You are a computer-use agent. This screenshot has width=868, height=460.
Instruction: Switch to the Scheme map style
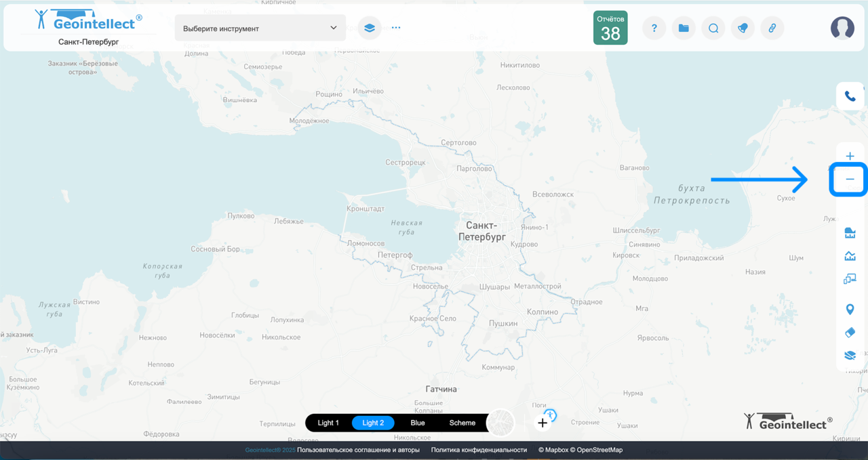[x=462, y=423]
